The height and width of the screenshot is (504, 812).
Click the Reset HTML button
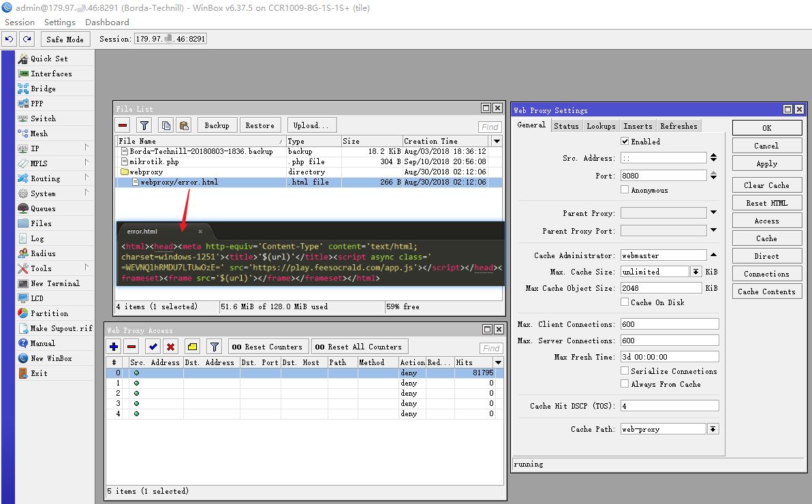tap(767, 203)
